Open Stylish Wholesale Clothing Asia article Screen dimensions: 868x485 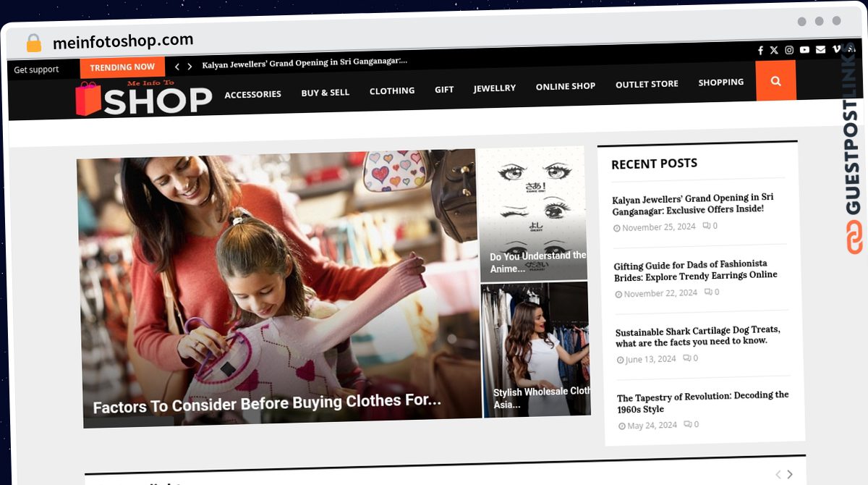pos(542,397)
